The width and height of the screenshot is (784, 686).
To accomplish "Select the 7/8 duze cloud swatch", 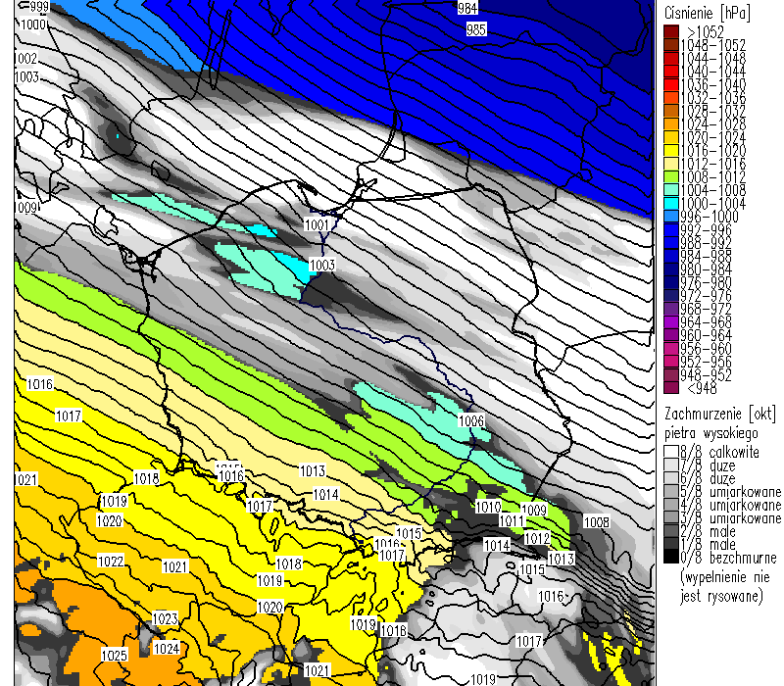I will point(671,465).
